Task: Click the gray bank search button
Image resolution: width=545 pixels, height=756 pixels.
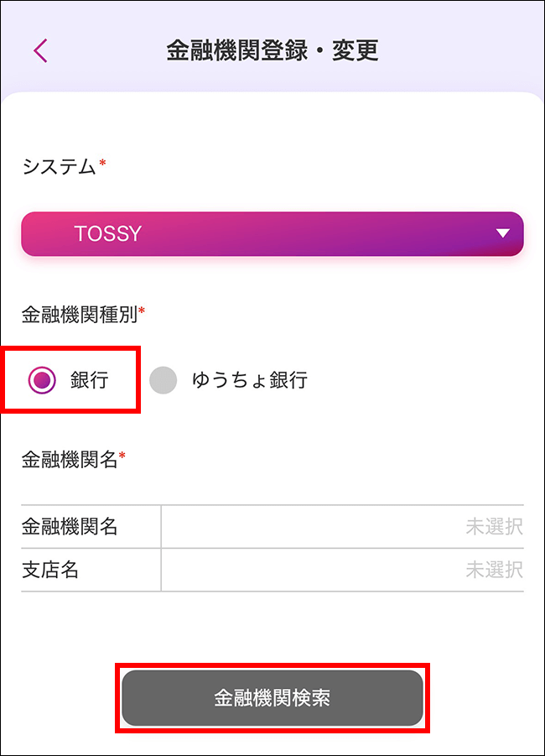Action: [x=272, y=697]
